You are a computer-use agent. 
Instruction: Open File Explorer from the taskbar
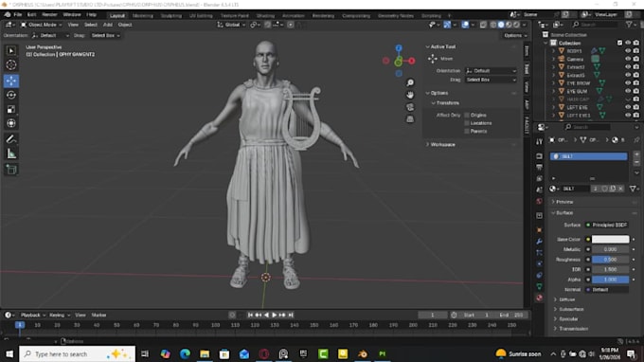click(x=205, y=353)
